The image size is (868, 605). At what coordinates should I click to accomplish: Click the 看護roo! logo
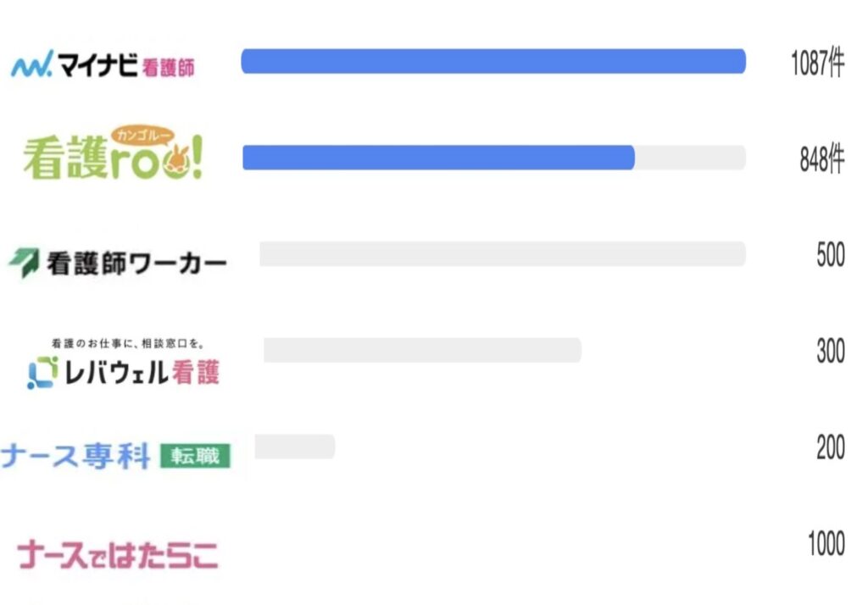point(113,156)
